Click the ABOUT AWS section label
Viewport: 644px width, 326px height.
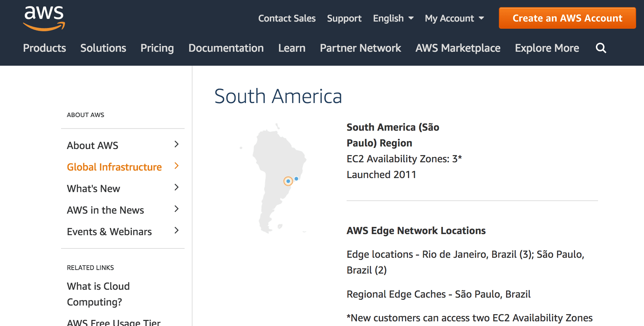click(x=85, y=115)
